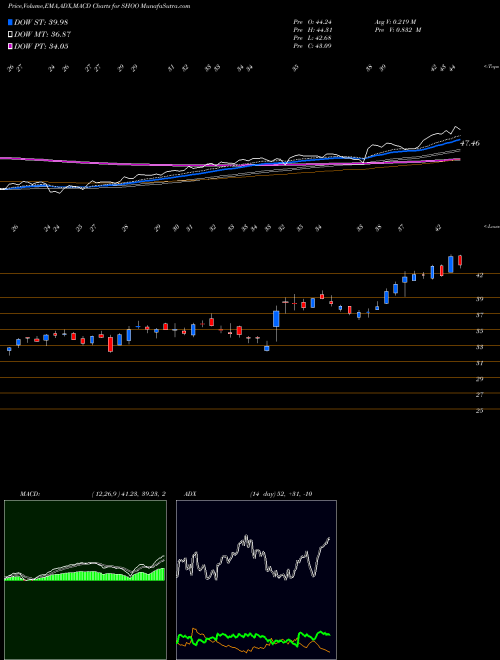
Task: Click the 25 price axis label
Action: tap(479, 411)
